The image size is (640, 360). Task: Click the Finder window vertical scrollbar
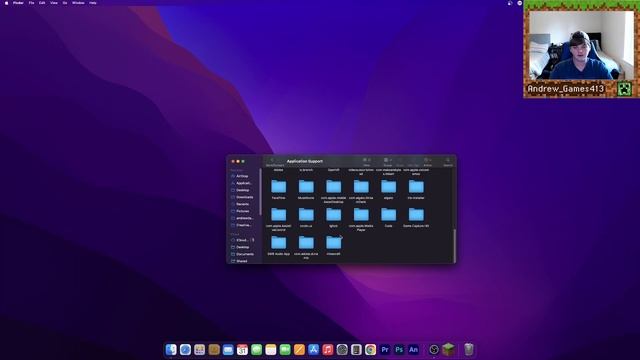[454, 245]
